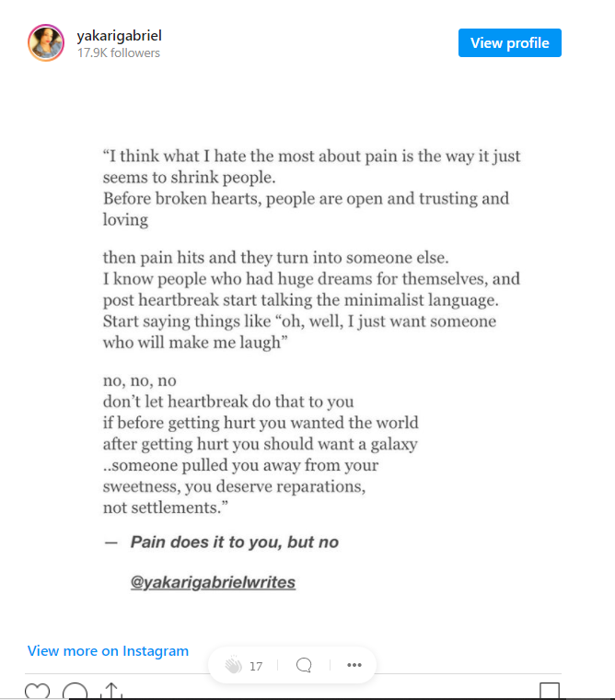Click the yakarigabriel username
This screenshot has height=700, width=615.
point(119,36)
